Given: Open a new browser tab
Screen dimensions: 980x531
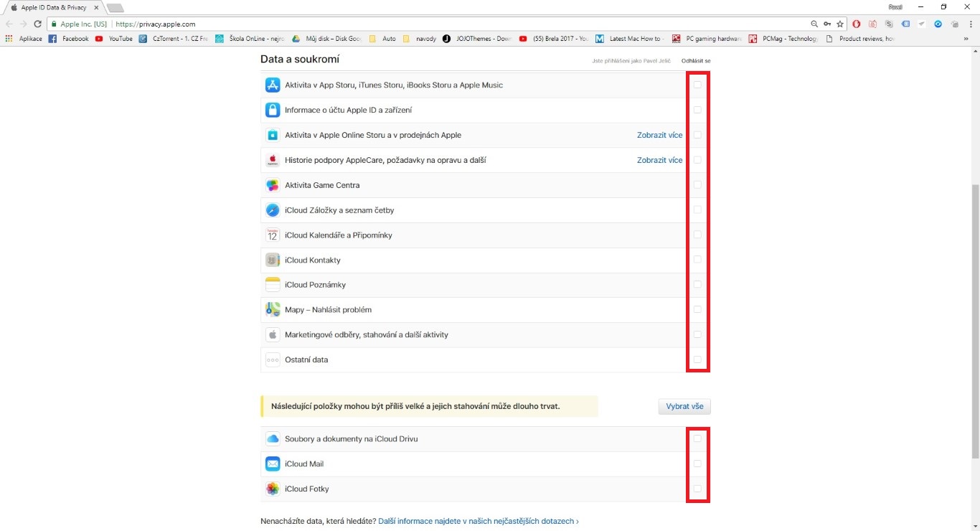Looking at the screenshot, I should pos(115,8).
